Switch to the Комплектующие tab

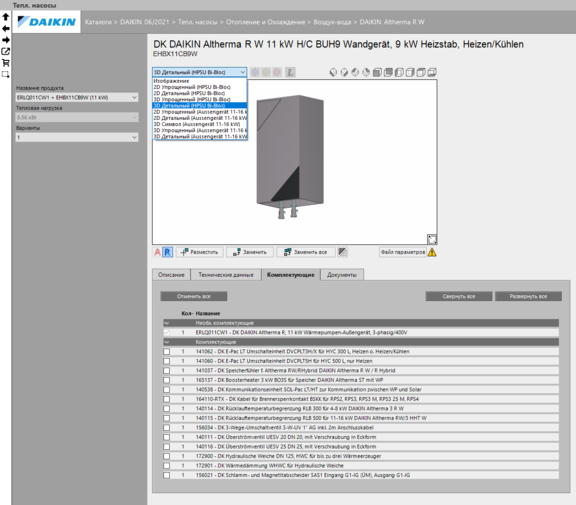[x=291, y=275]
